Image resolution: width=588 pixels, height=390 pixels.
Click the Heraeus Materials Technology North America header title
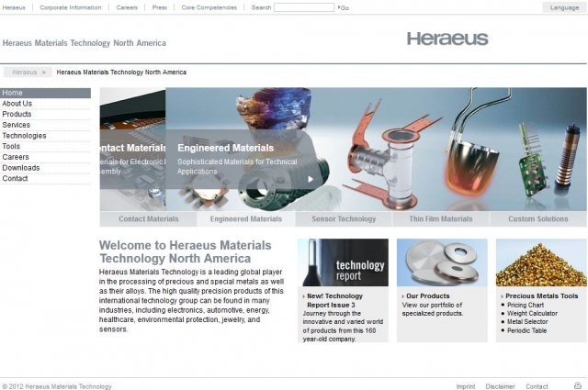coord(85,43)
